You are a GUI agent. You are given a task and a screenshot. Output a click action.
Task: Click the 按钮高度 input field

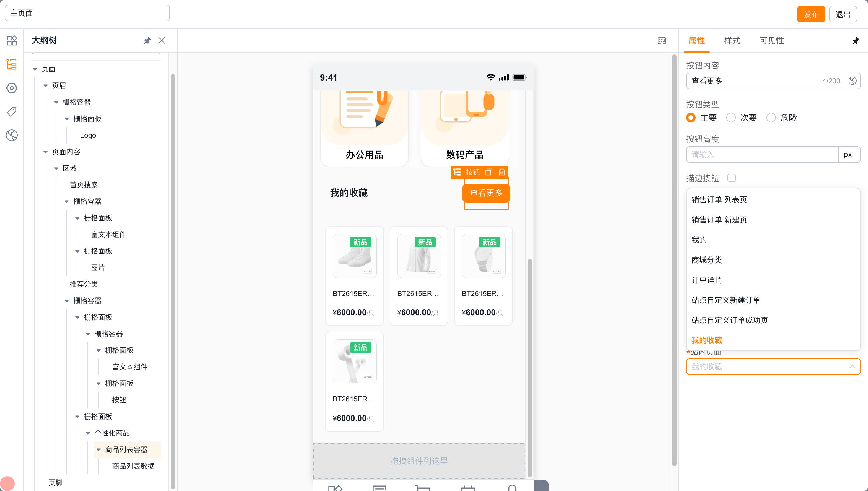(762, 155)
